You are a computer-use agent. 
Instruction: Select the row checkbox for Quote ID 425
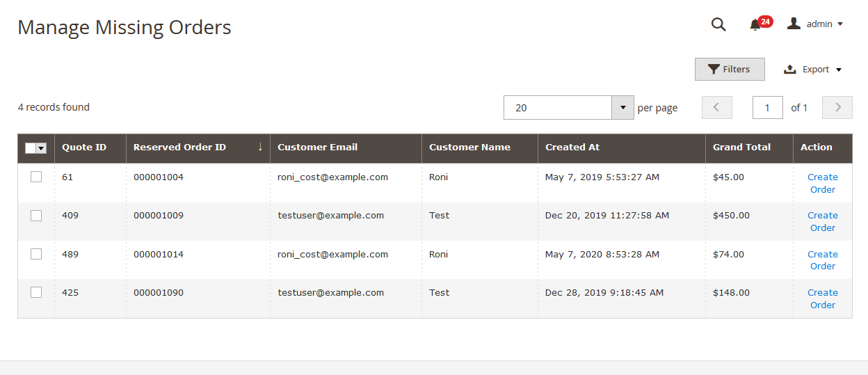point(36,292)
